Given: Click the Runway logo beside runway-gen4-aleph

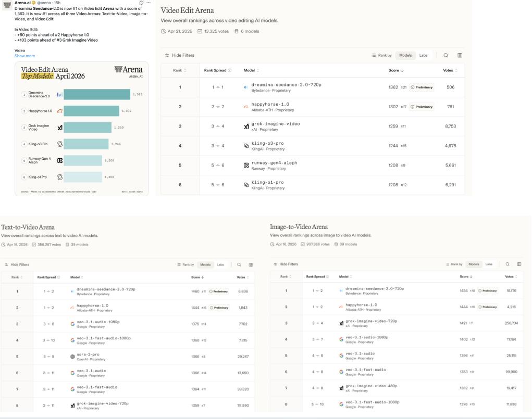Looking at the screenshot, I should pos(246,166).
